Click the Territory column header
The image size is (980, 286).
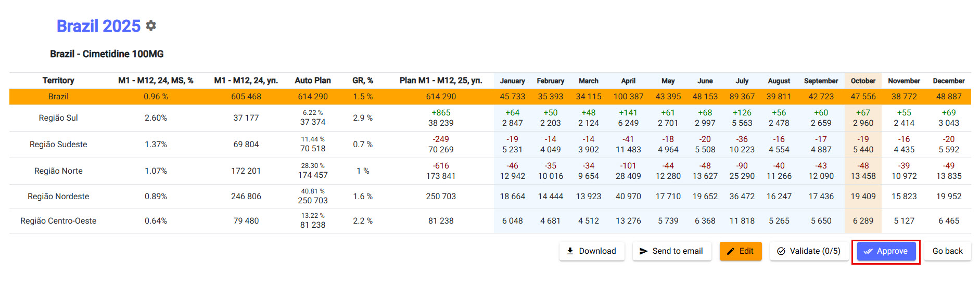click(x=58, y=81)
